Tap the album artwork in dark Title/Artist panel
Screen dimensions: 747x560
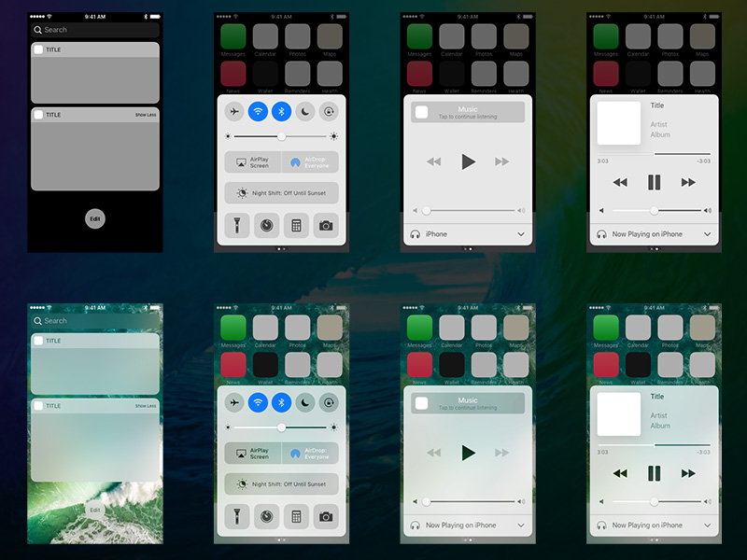(x=619, y=123)
